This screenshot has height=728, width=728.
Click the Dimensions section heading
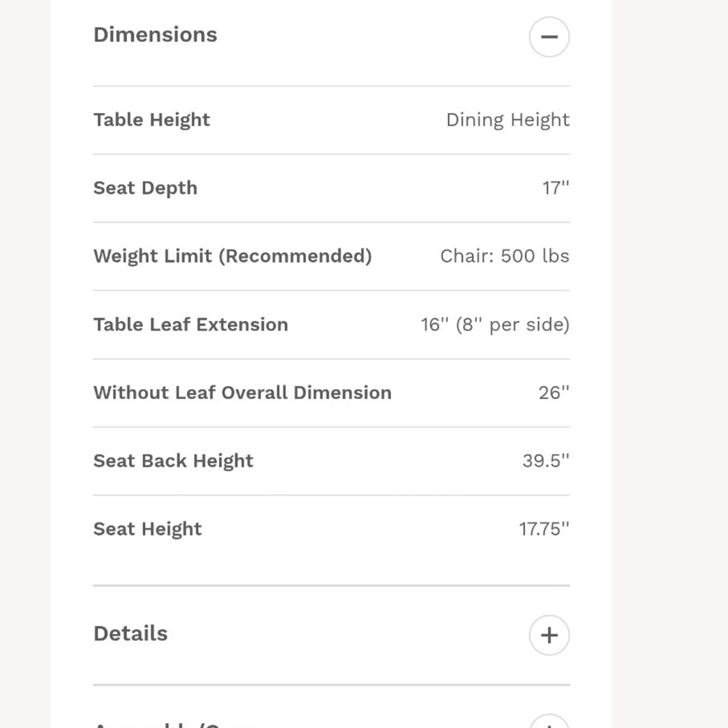click(155, 35)
